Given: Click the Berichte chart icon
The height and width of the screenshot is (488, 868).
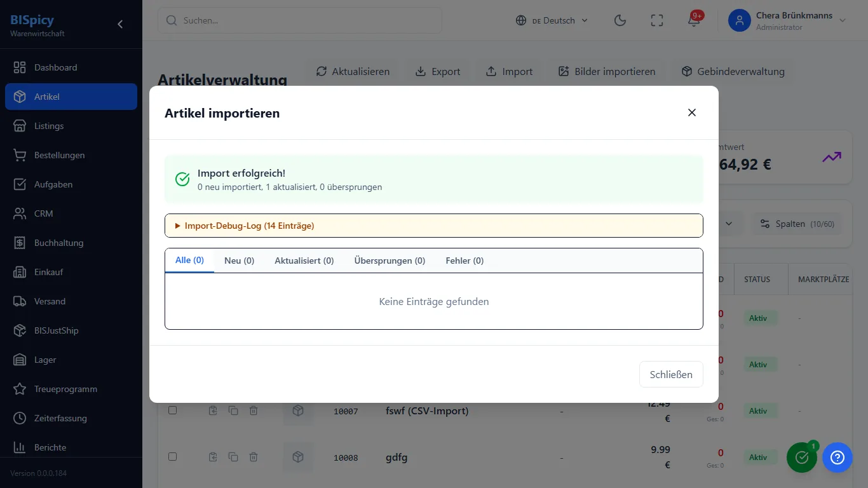Looking at the screenshot, I should pos(20,447).
